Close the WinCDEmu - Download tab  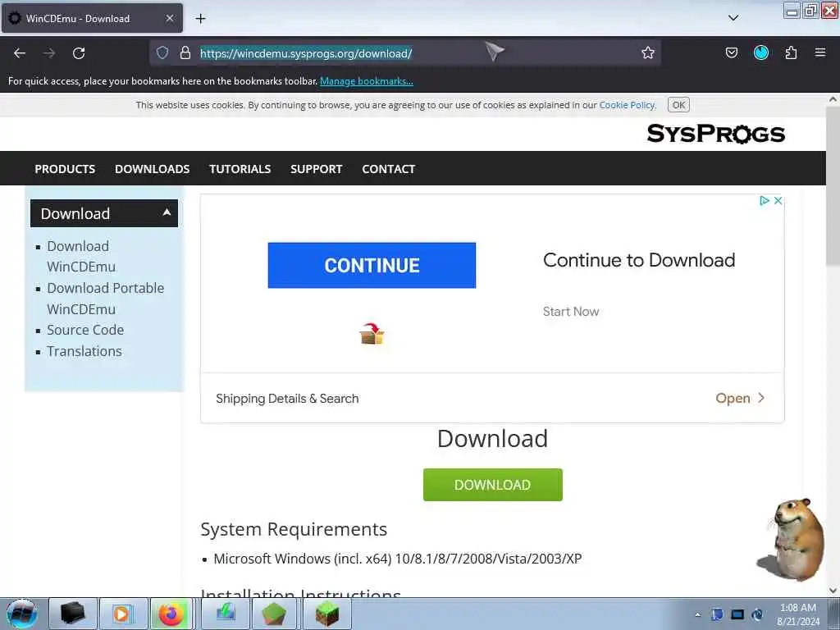click(169, 18)
